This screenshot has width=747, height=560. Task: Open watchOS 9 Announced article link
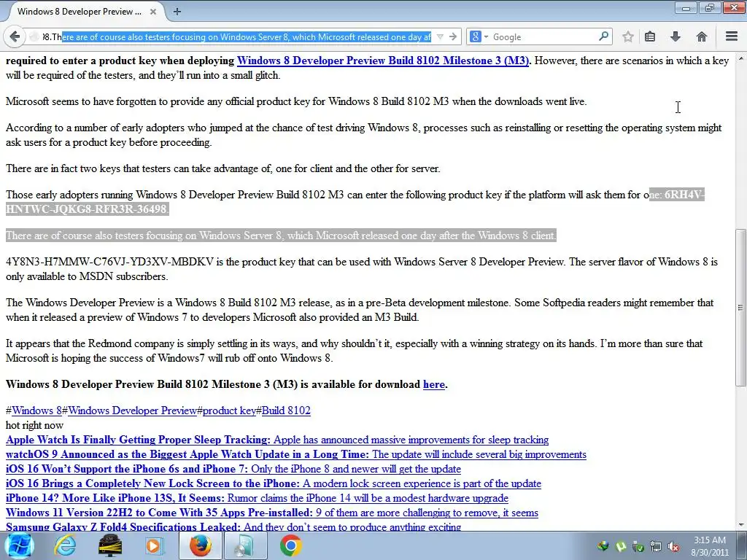296,454
